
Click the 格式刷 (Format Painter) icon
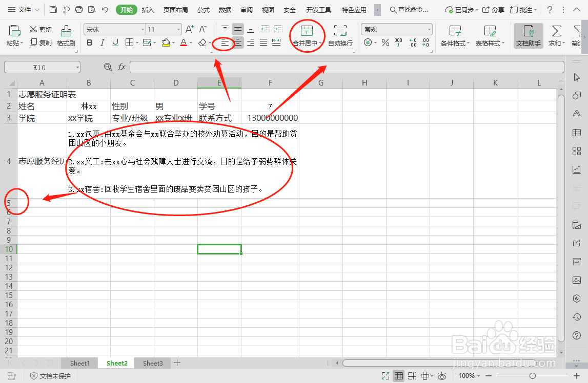coord(66,35)
